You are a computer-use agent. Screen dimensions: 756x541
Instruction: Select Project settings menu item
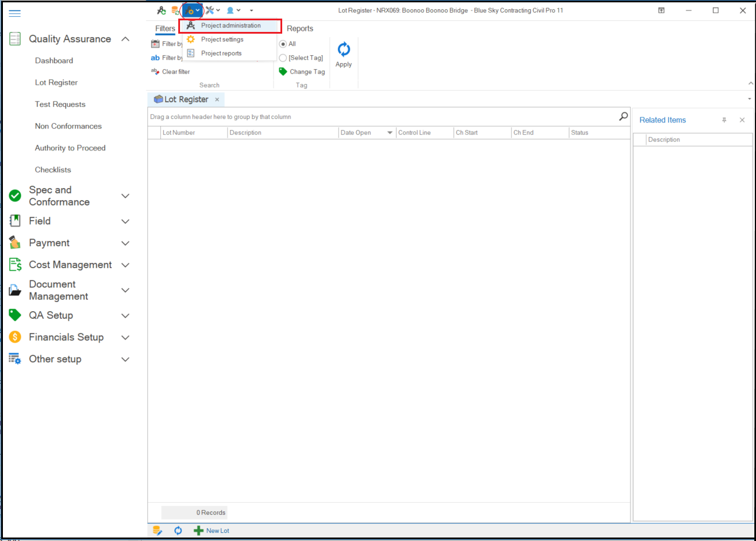click(222, 39)
